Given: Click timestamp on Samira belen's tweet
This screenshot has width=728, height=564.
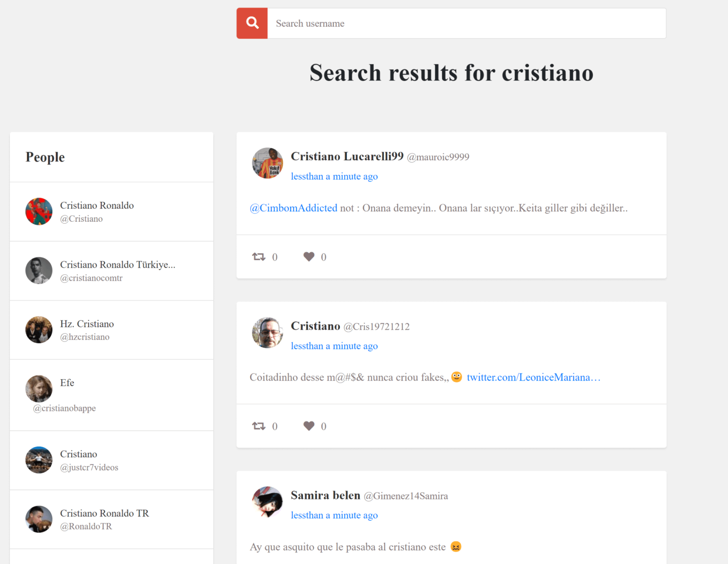Looking at the screenshot, I should click(334, 515).
